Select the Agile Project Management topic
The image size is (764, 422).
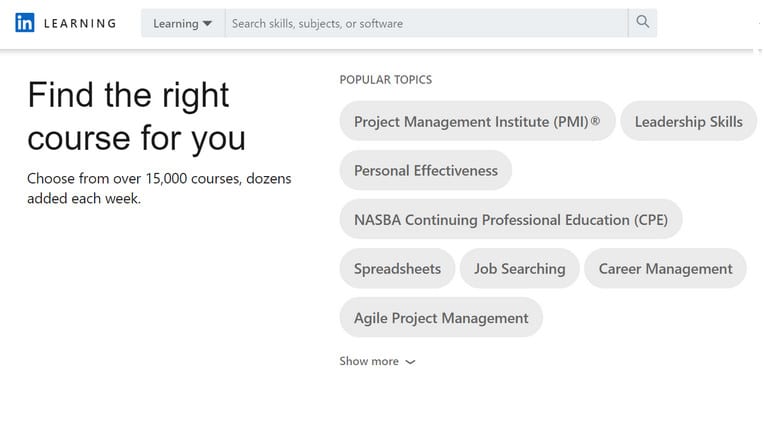tap(441, 318)
